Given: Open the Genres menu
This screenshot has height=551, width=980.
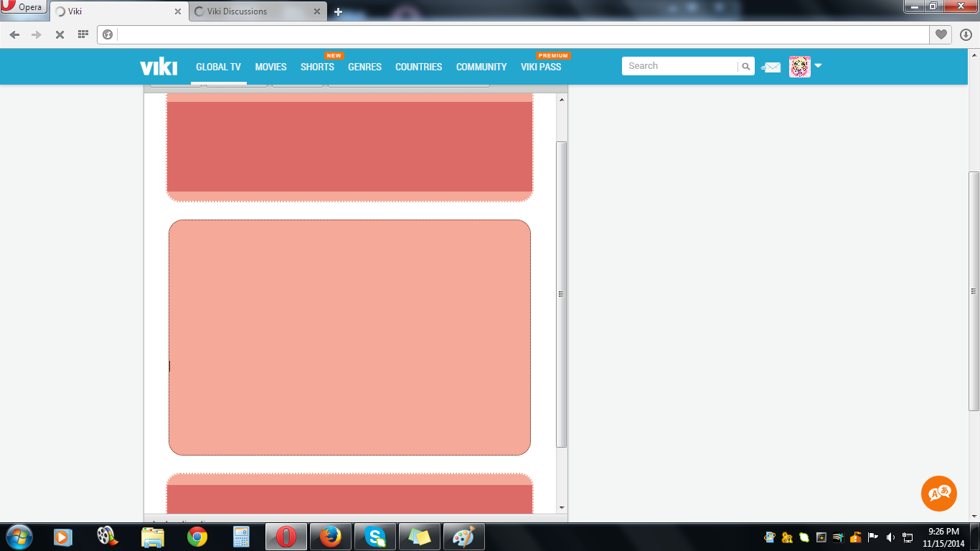Looking at the screenshot, I should pyautogui.click(x=364, y=67).
